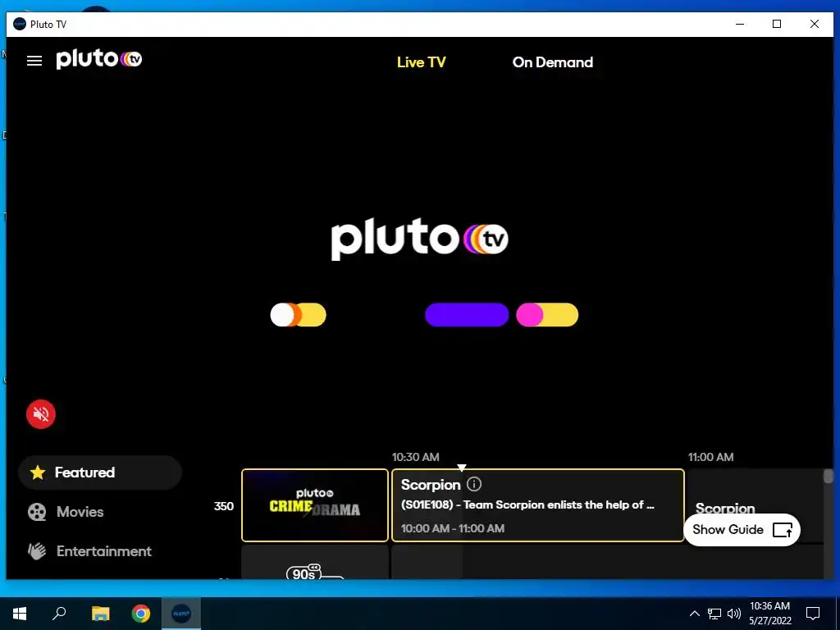Show hidden system tray icons
The width and height of the screenshot is (840, 630).
click(694, 614)
